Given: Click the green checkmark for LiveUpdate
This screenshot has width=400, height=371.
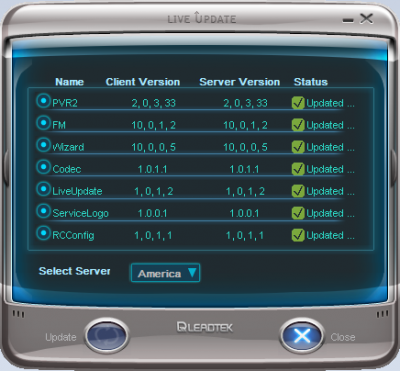Looking at the screenshot, I should (298, 191).
